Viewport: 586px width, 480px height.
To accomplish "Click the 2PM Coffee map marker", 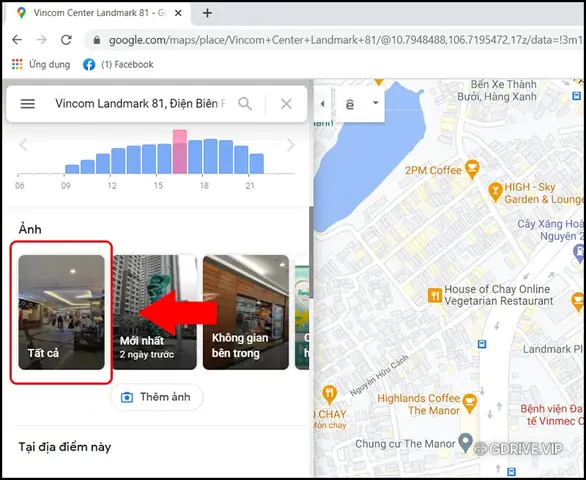I will pyautogui.click(x=472, y=169).
